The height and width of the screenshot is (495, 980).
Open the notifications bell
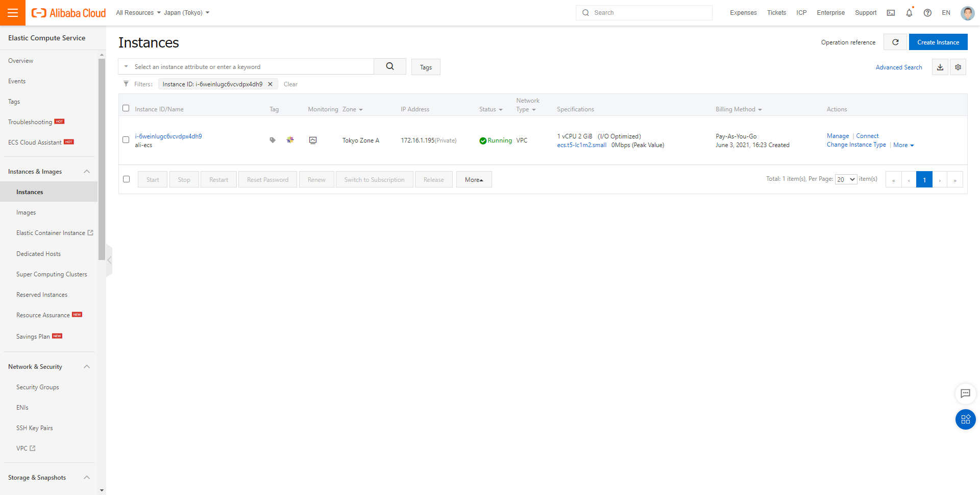[909, 13]
